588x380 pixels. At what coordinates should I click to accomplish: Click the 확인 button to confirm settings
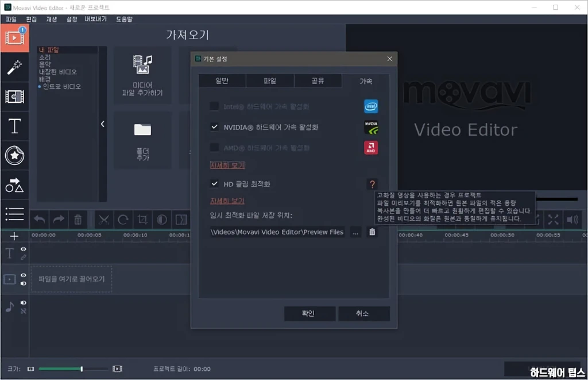coord(310,313)
